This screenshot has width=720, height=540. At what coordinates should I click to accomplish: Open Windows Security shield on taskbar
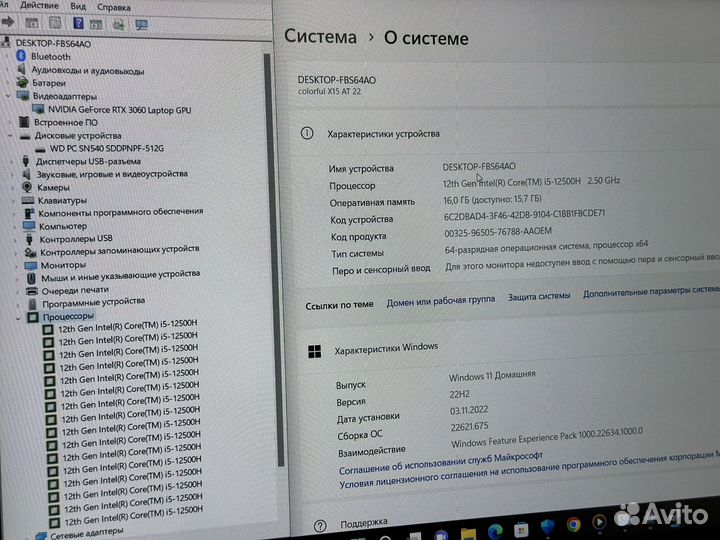point(547,527)
